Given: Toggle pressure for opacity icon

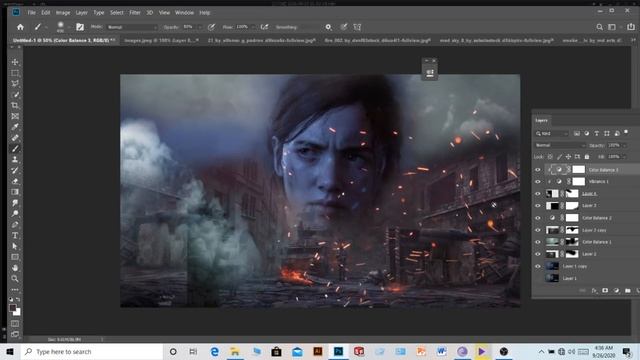Looking at the screenshot, I should pos(211,27).
